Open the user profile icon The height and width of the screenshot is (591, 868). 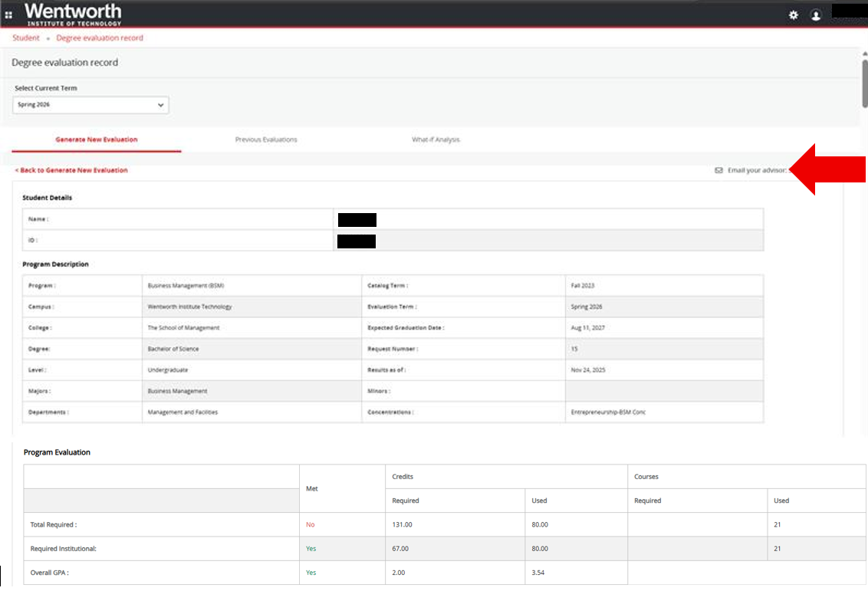tap(816, 15)
